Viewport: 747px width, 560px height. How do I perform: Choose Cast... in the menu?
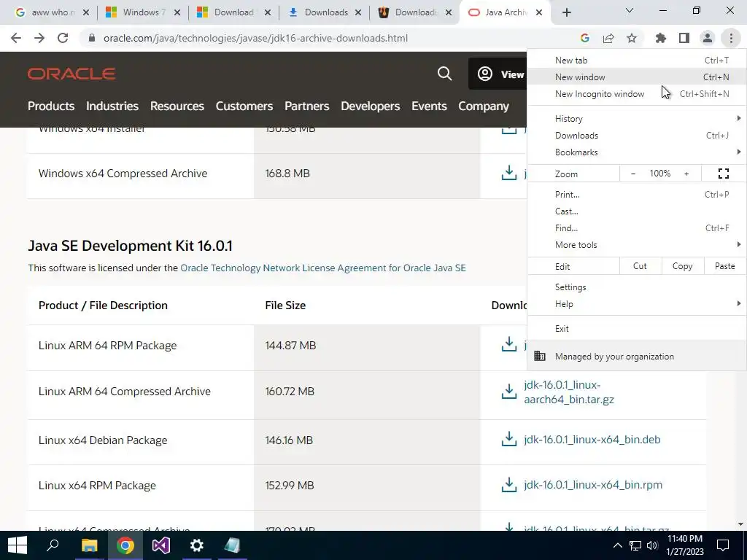click(637, 211)
